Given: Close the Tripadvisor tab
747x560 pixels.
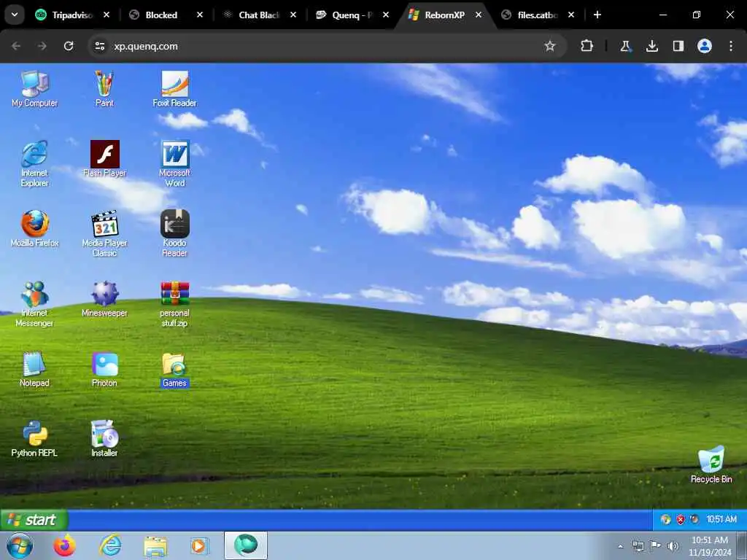Looking at the screenshot, I should [107, 15].
